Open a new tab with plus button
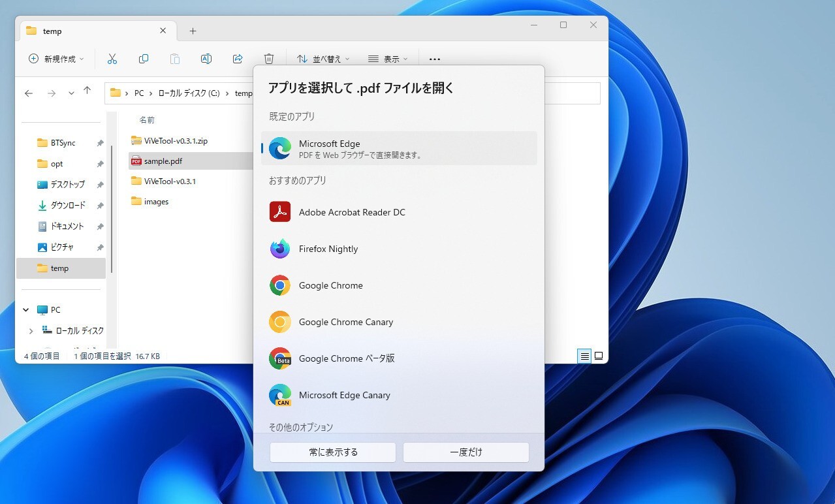This screenshot has width=835, height=504. click(193, 31)
